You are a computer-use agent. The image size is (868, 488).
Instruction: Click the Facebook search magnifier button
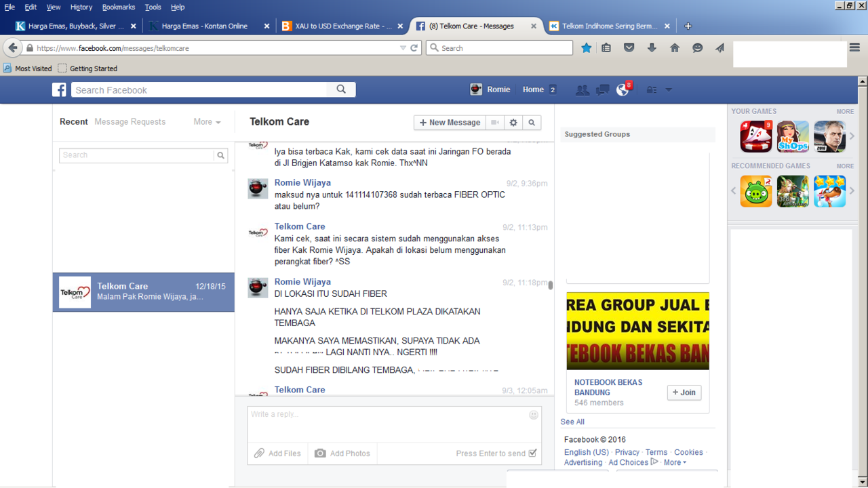tap(341, 89)
